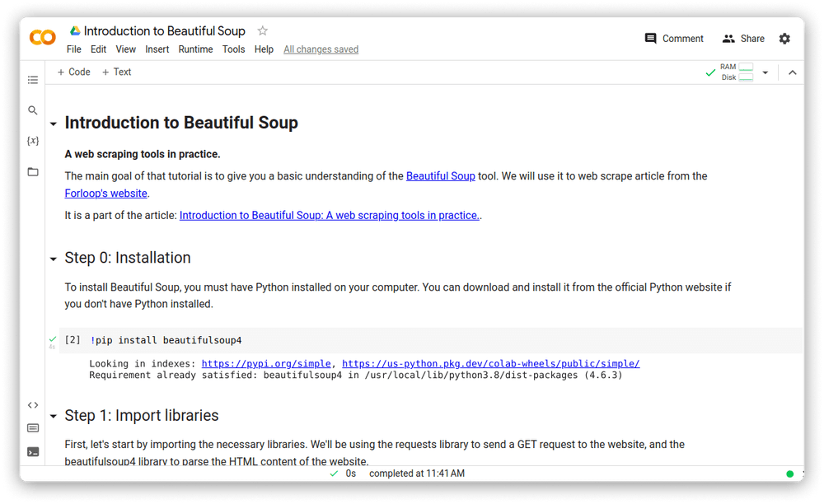Viewport: 824px width, 504px height.
Task: Open the Files browser sidebar
Action: point(33,171)
